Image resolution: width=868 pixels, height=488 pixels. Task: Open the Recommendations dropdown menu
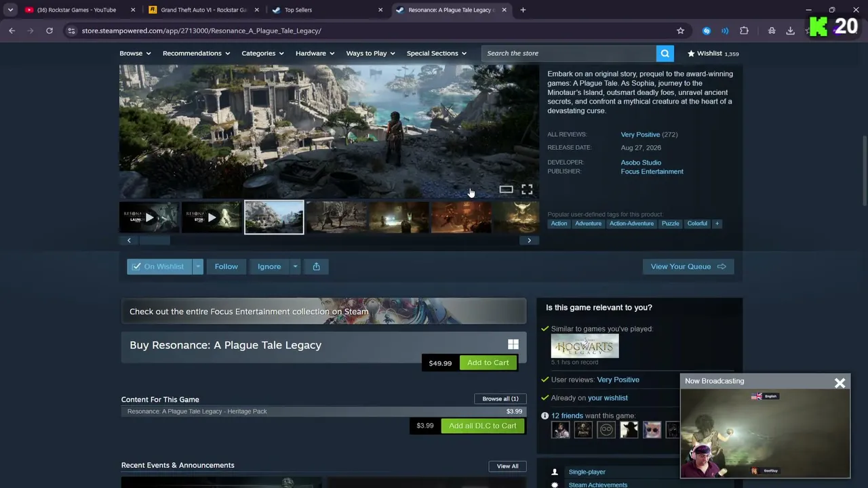coord(196,54)
